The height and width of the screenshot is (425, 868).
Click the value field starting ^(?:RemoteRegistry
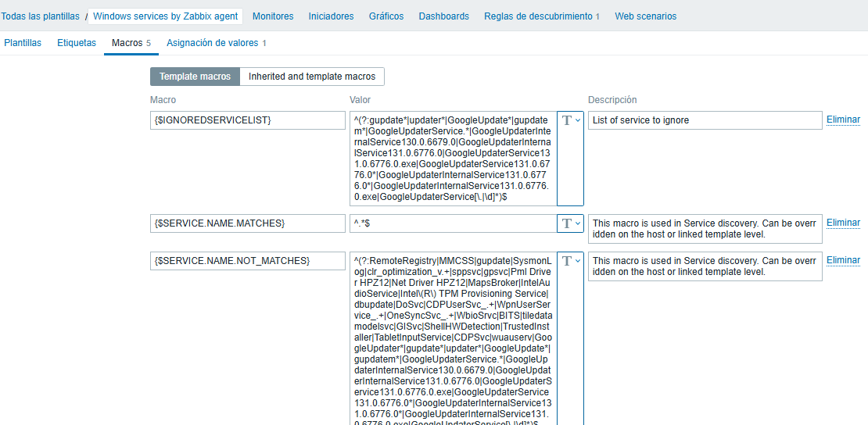[x=453, y=338]
